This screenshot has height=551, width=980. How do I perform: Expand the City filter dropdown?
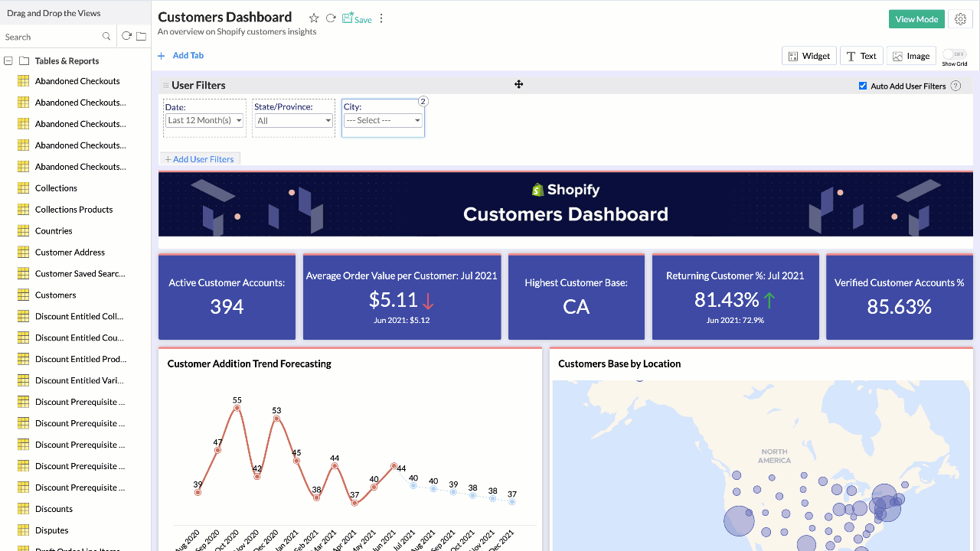[383, 121]
